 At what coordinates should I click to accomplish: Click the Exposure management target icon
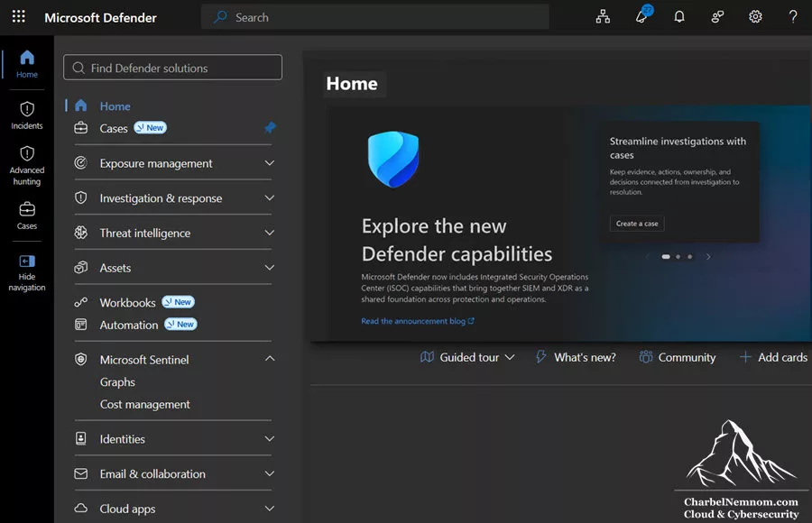pyautogui.click(x=81, y=163)
